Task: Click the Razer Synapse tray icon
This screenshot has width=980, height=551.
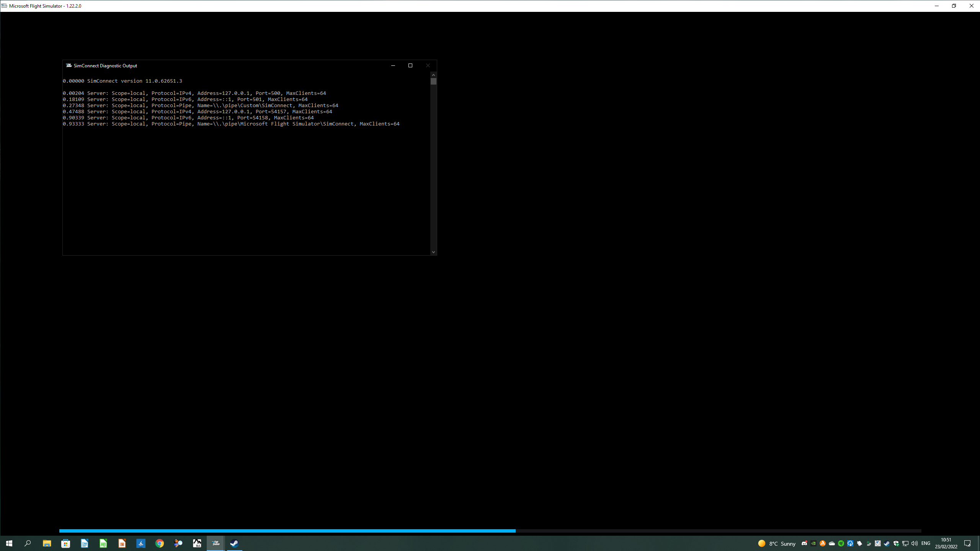Action: (x=841, y=543)
